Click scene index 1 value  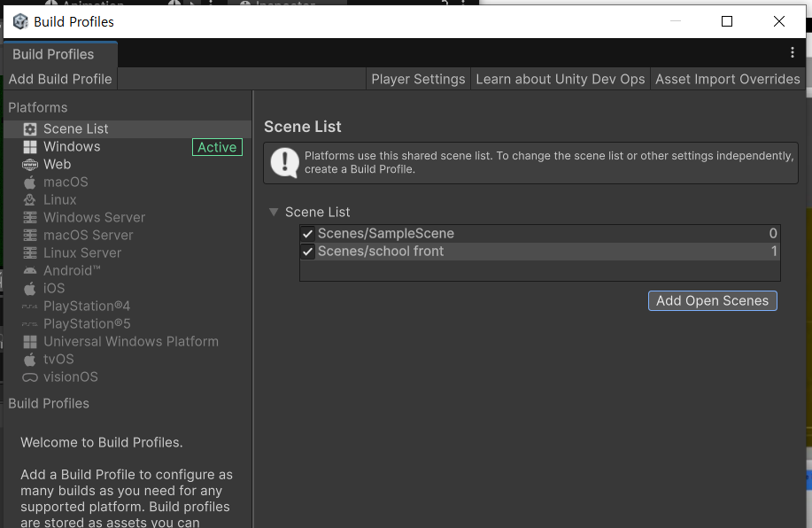pos(774,252)
